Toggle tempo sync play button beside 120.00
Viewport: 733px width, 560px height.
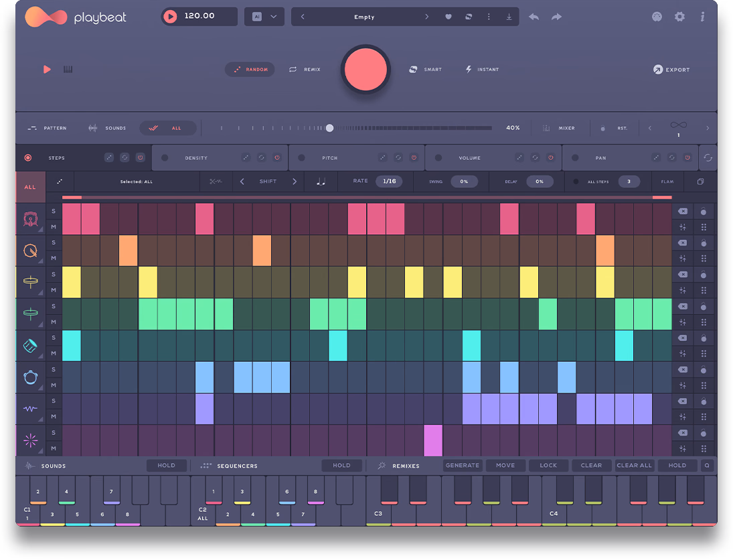170,16
